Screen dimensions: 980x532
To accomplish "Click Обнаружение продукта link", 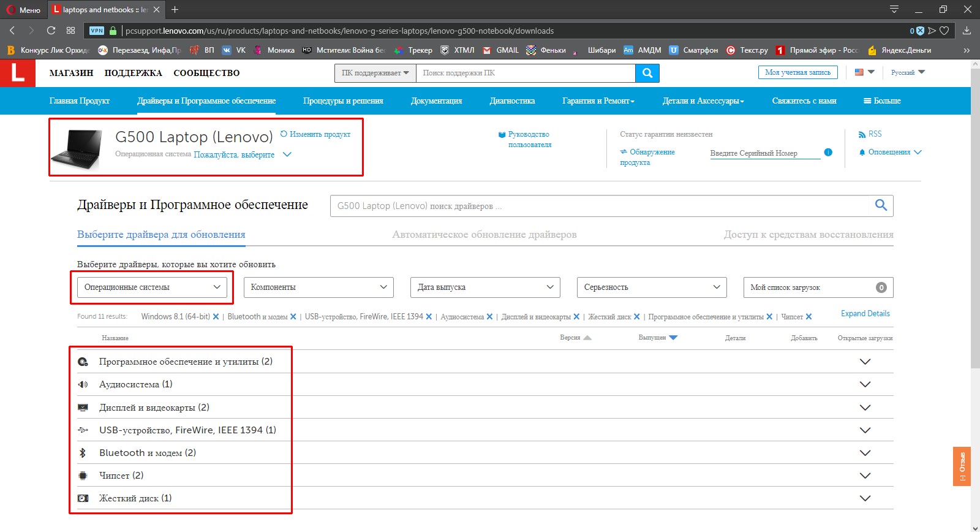I will pos(647,157).
